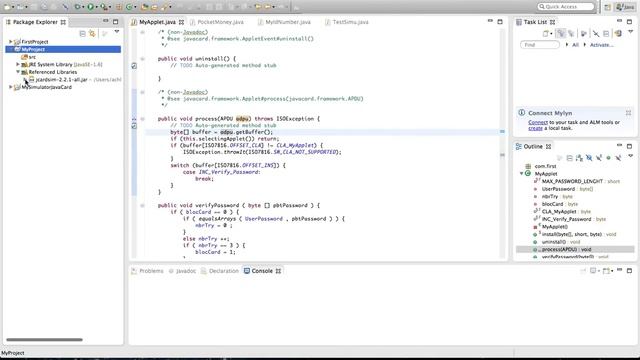
Task: Collapse all in Package Explorer
Action: coord(82,33)
